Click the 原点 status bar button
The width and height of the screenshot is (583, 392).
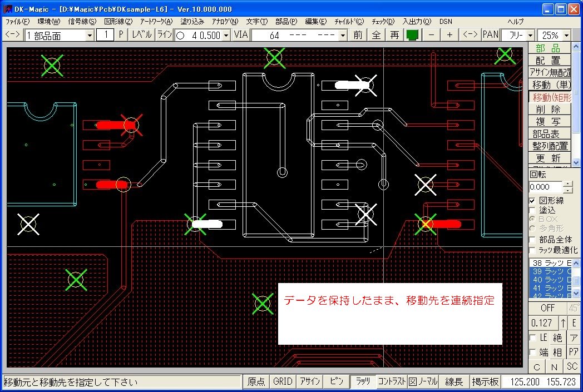point(256,381)
